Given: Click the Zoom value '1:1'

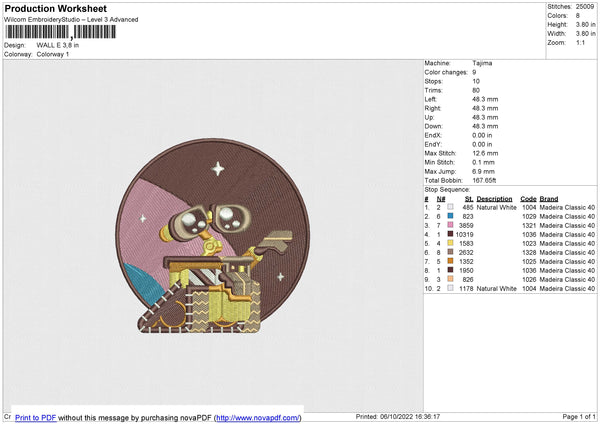Looking at the screenshot, I should pyautogui.click(x=580, y=42).
